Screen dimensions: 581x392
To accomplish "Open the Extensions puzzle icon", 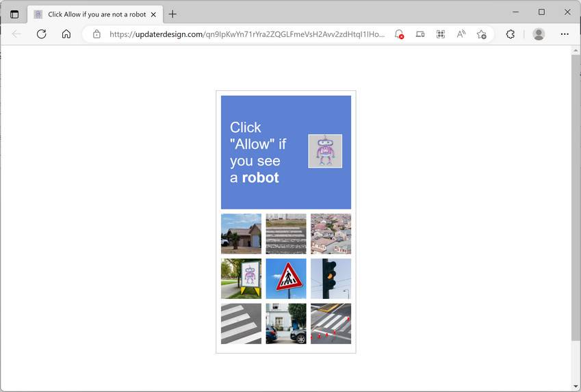I will 511,34.
